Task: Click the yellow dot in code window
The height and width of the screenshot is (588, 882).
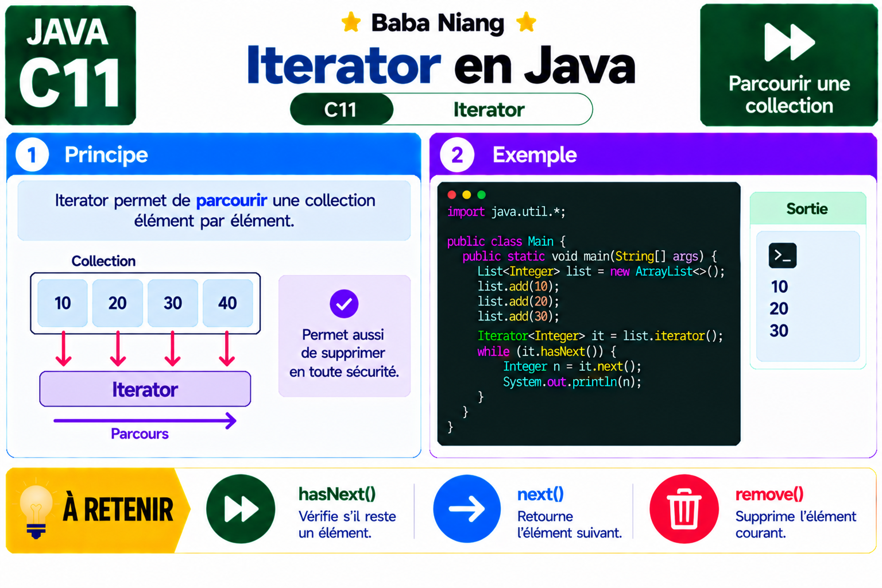Action: point(466,195)
